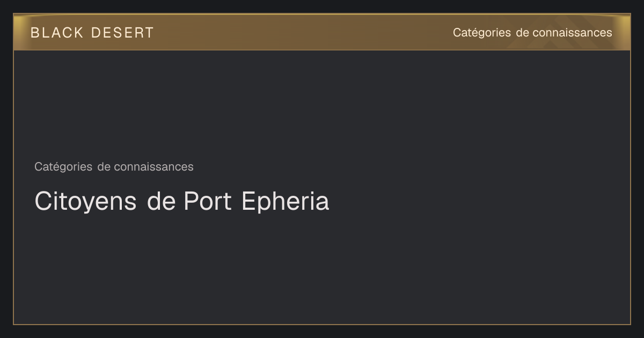Click the glowing right edge of header
644x338 pixels.
pos(624,32)
